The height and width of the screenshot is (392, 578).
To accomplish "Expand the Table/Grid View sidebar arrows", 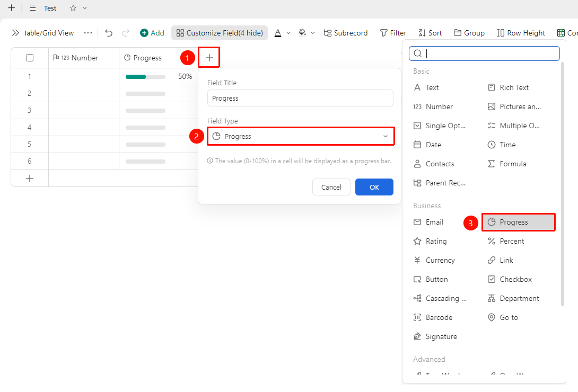I will [x=15, y=33].
